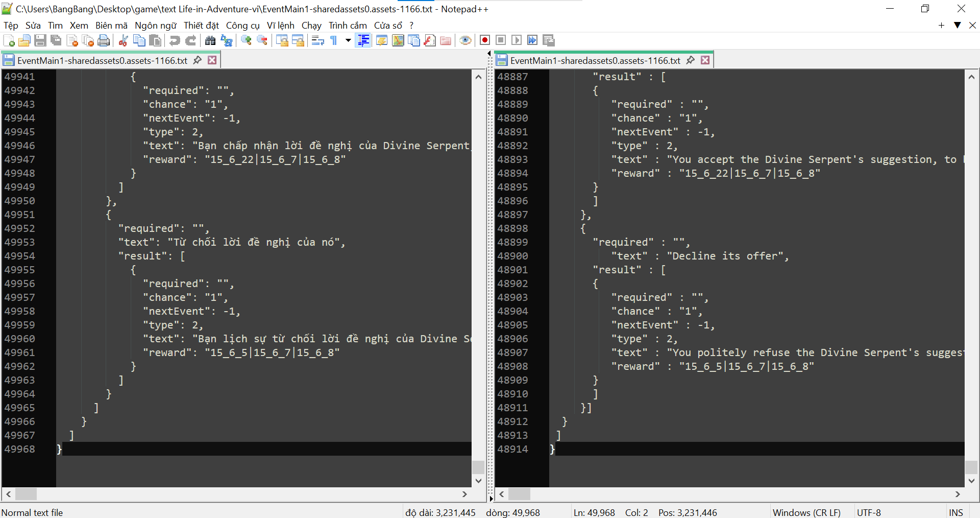Click the Save All toolbar icon
Viewport: 980px width, 518px height.
pos(56,40)
